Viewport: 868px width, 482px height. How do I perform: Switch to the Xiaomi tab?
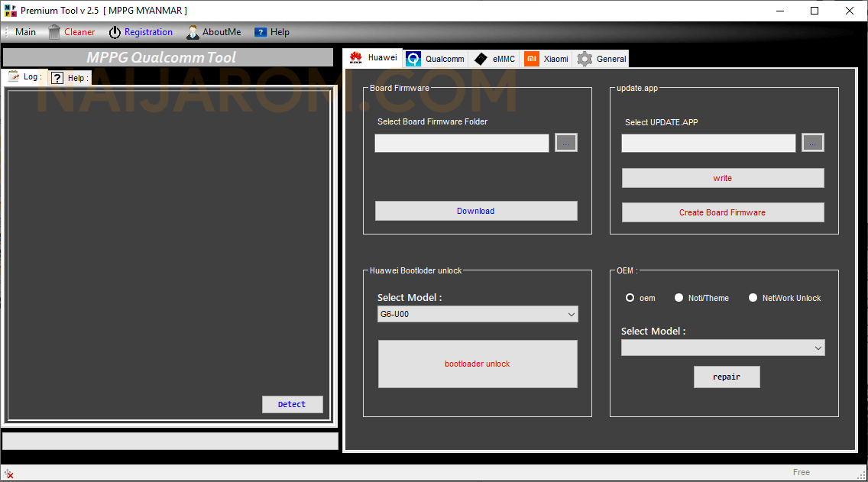point(546,59)
